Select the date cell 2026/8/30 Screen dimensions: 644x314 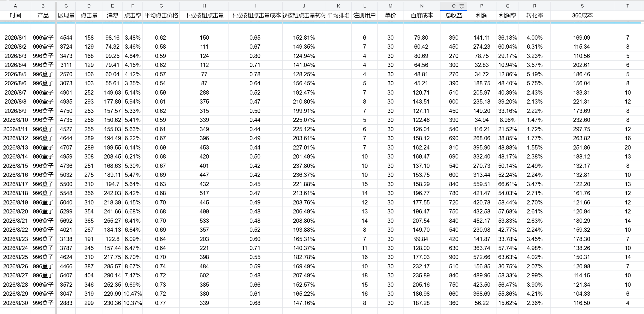pos(15,303)
